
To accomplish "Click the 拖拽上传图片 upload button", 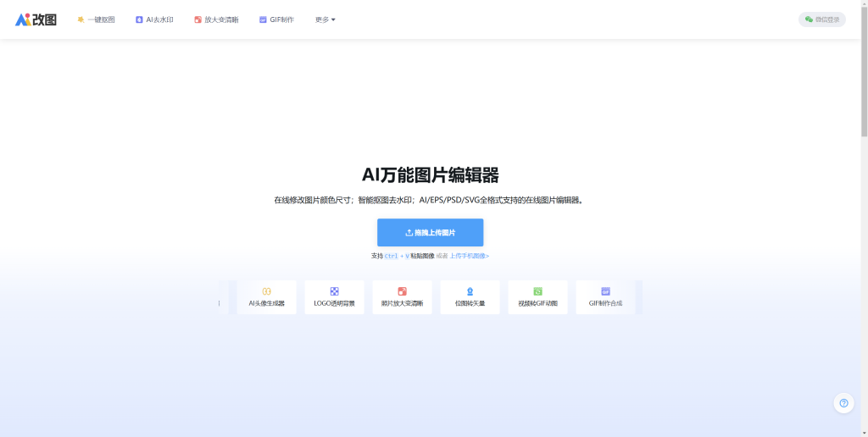I will pyautogui.click(x=430, y=232).
